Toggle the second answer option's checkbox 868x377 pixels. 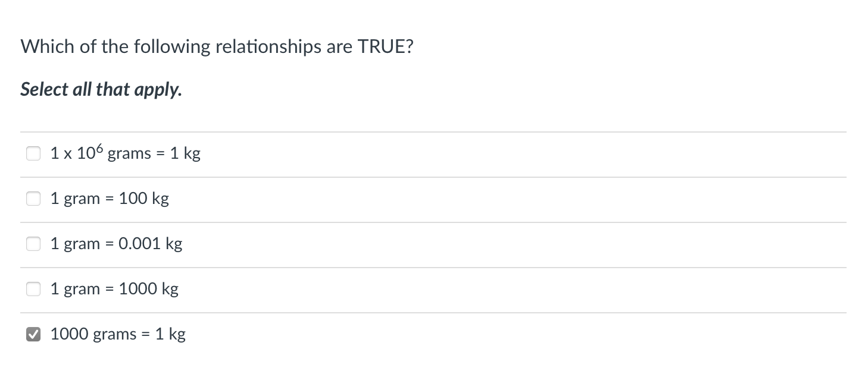[33, 199]
